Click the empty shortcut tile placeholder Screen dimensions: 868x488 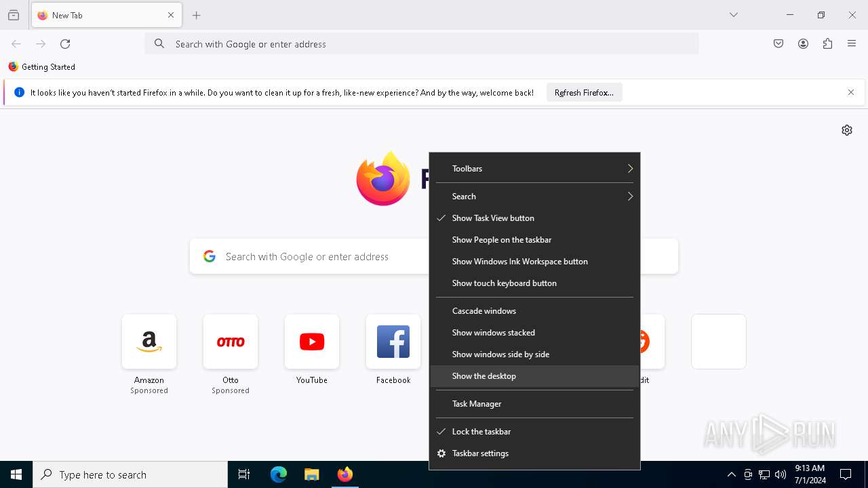pos(719,342)
